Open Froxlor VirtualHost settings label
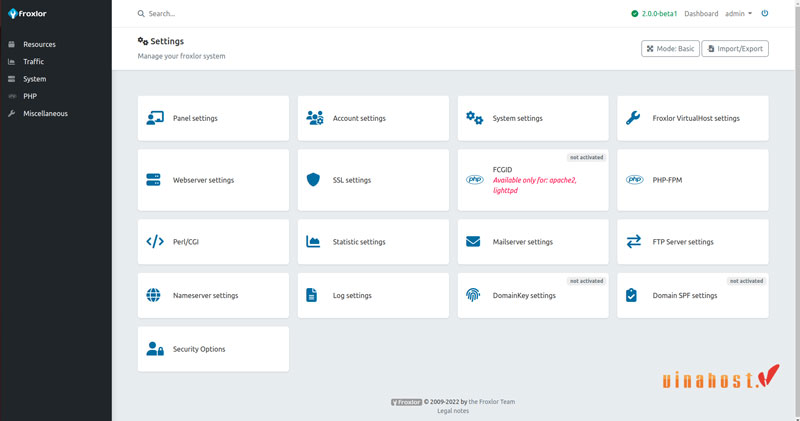The image size is (800, 421). [696, 118]
